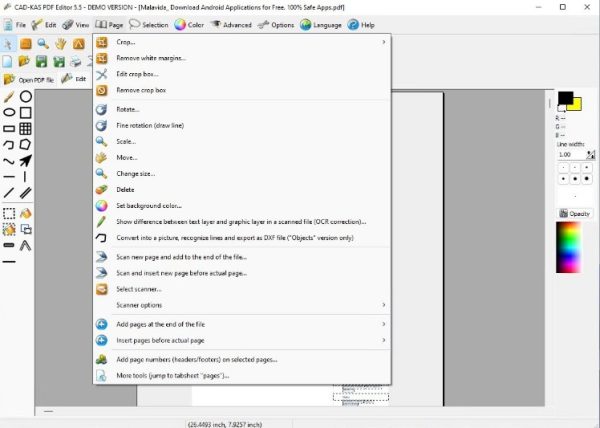600x428 pixels.
Task: Select the ellipse drawing tool
Action: tap(9, 113)
